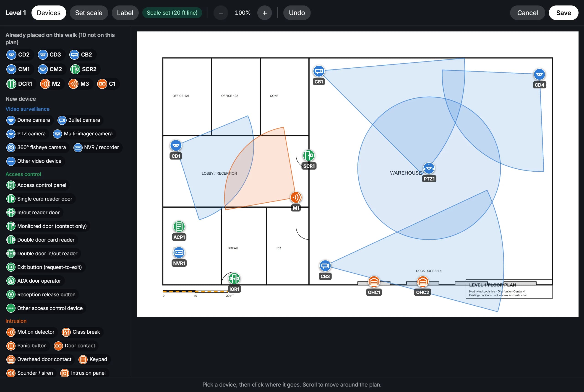Click the CB3 bullet camera marker
Screen dimensions: 584x392
tap(325, 266)
